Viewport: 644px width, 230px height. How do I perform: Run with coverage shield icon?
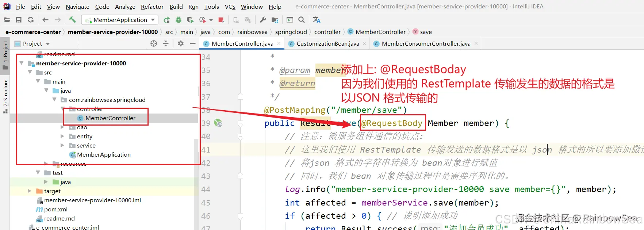click(190, 20)
